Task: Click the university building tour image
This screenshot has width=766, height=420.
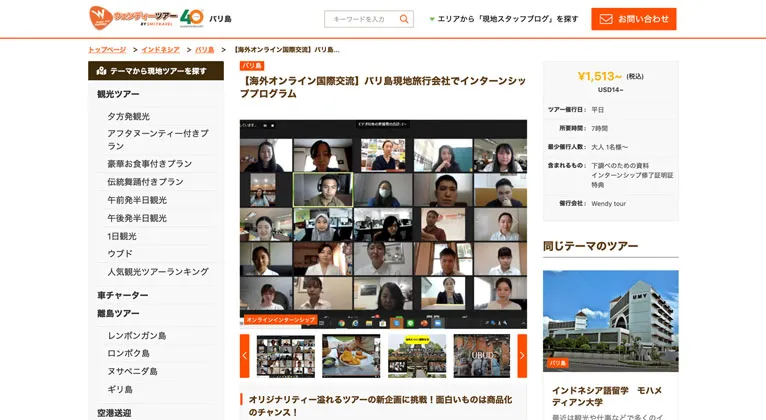Action: [x=611, y=321]
